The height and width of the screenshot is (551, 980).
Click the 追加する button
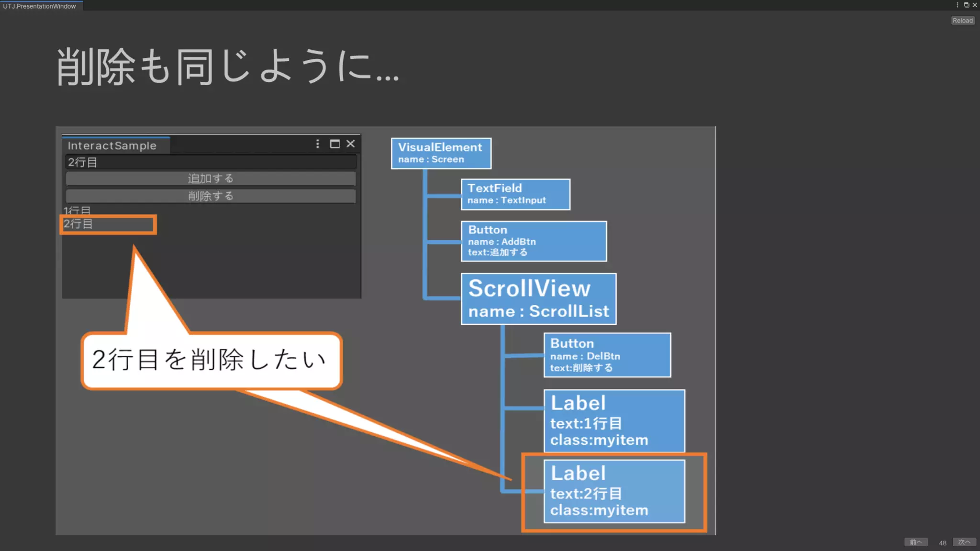pos(211,178)
